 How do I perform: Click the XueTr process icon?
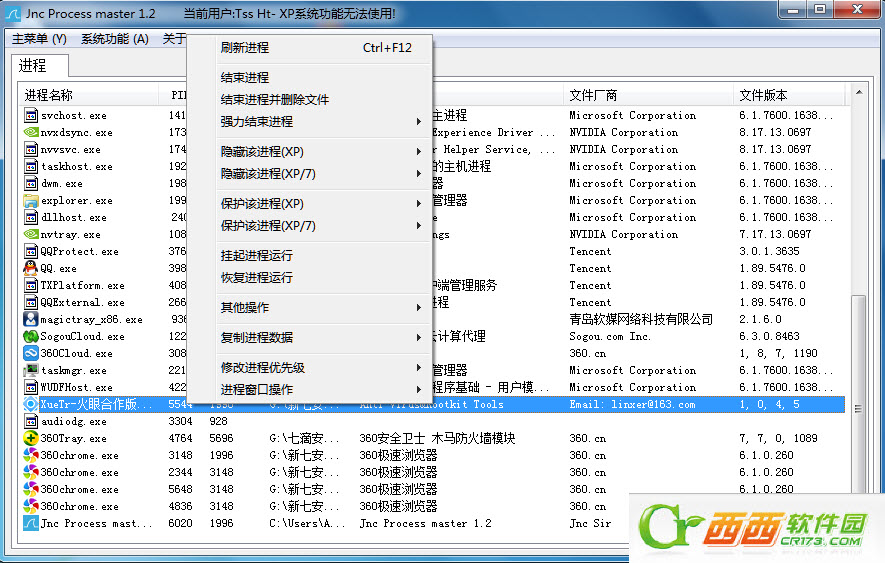(x=30, y=404)
